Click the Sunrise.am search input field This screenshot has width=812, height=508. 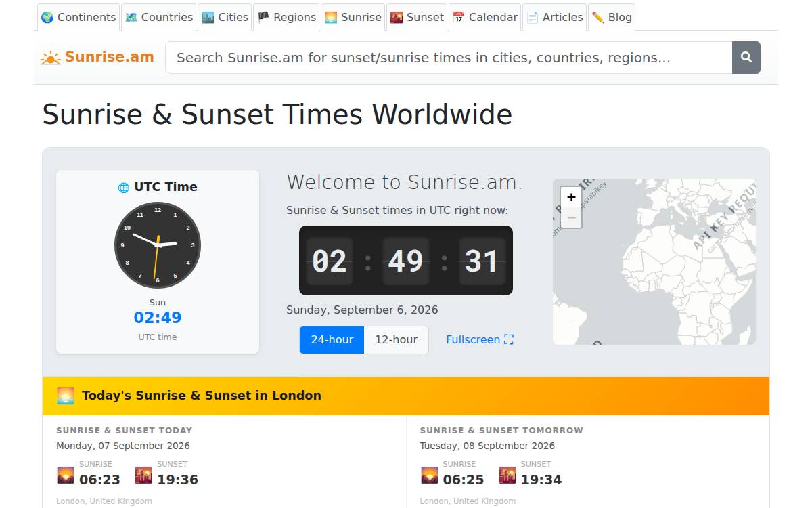click(449, 58)
